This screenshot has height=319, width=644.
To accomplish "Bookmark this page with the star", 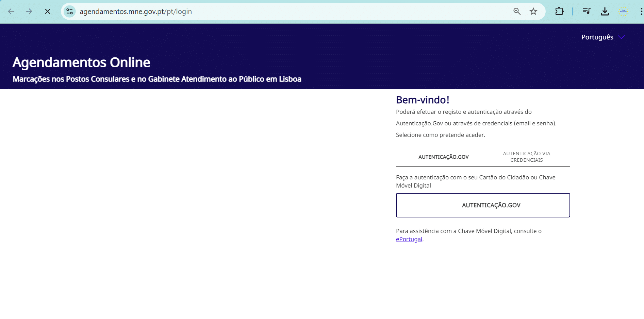I will (533, 12).
